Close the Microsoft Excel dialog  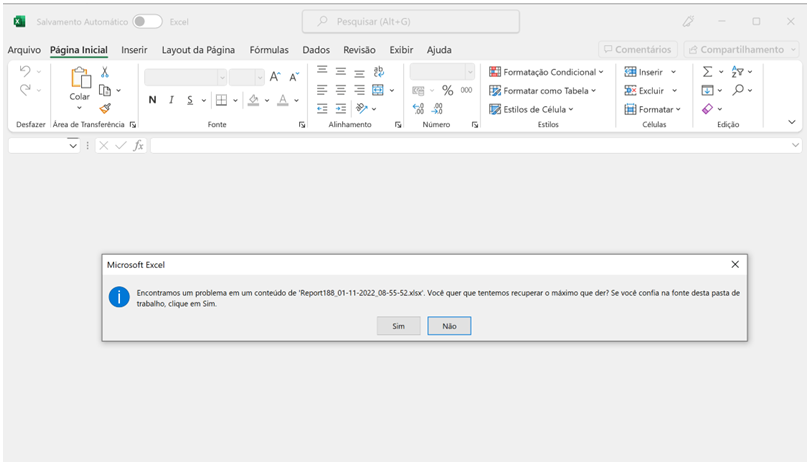click(735, 265)
